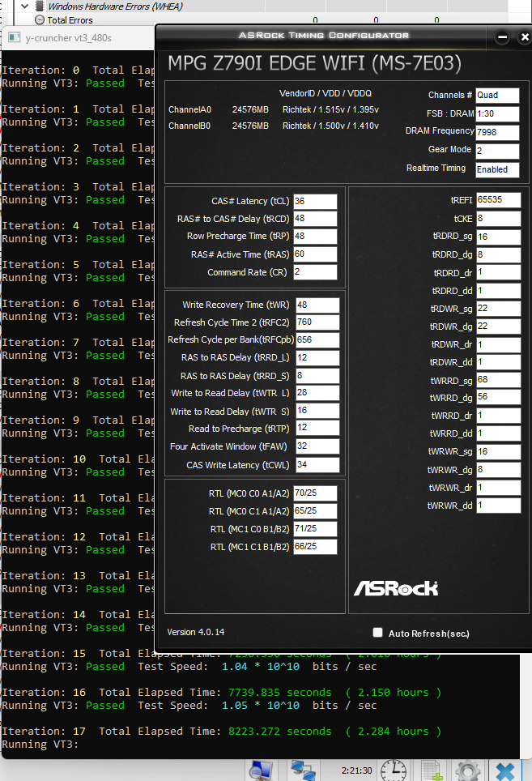This screenshot has width=532, height=781.
Task: Click the Four Activate Window (tFAW) field
Action: point(317,446)
